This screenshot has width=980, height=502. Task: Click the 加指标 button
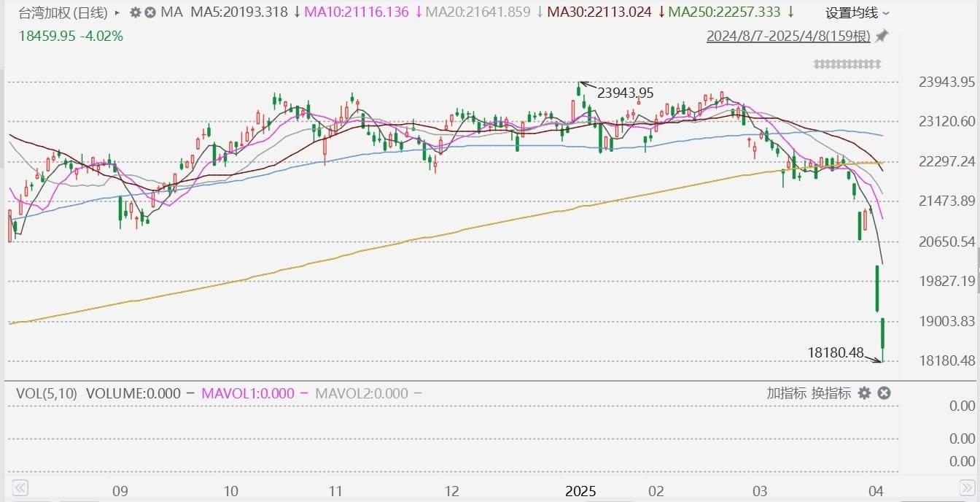coord(786,393)
